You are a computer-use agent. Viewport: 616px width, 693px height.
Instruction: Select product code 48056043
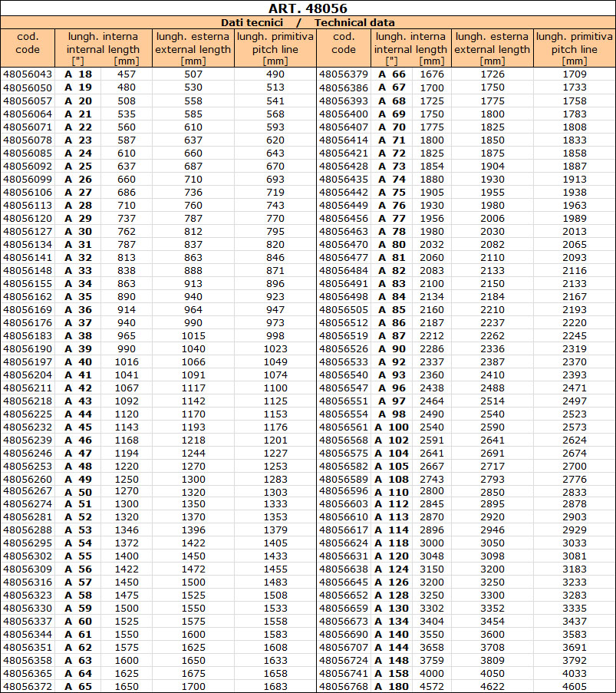pos(28,74)
